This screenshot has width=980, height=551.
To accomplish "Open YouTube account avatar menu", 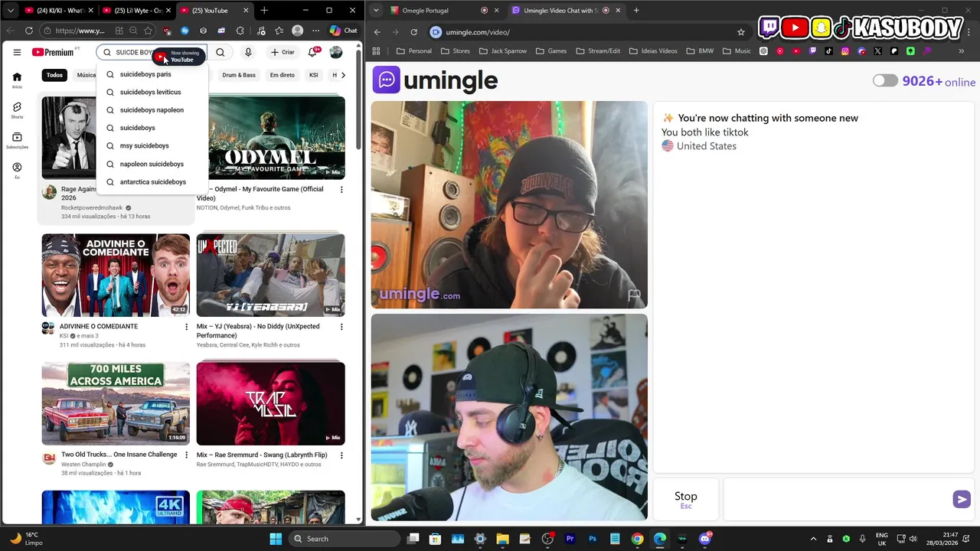I will [x=336, y=52].
